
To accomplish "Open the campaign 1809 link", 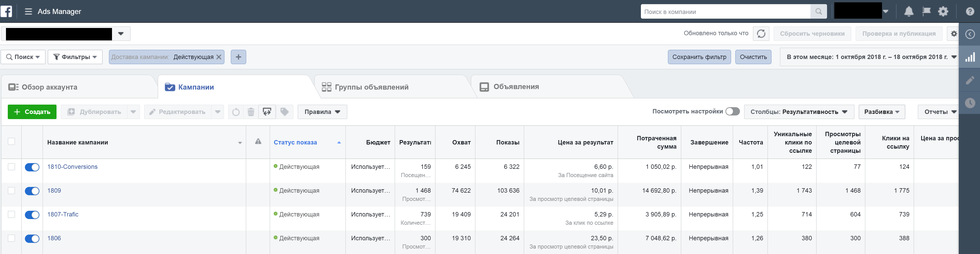I will [54, 191].
